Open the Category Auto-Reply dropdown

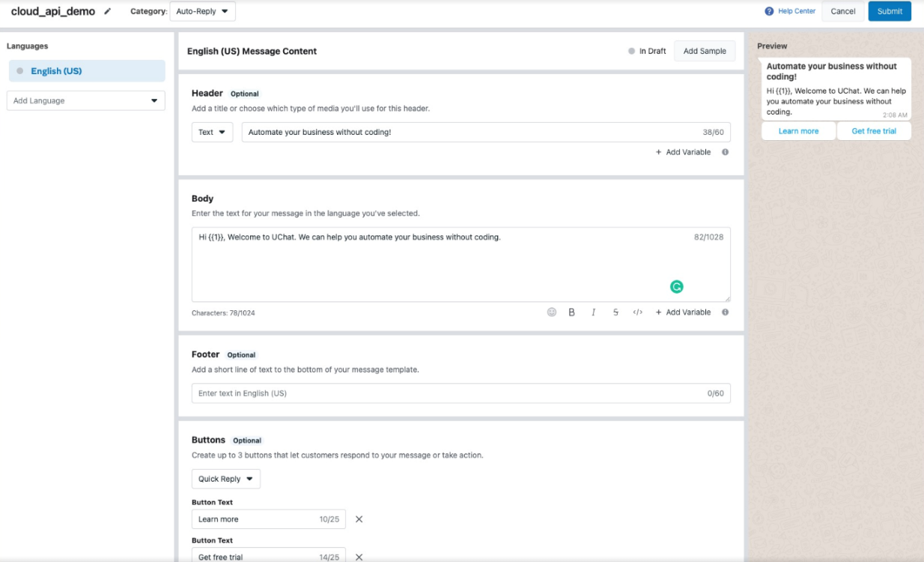click(x=202, y=11)
